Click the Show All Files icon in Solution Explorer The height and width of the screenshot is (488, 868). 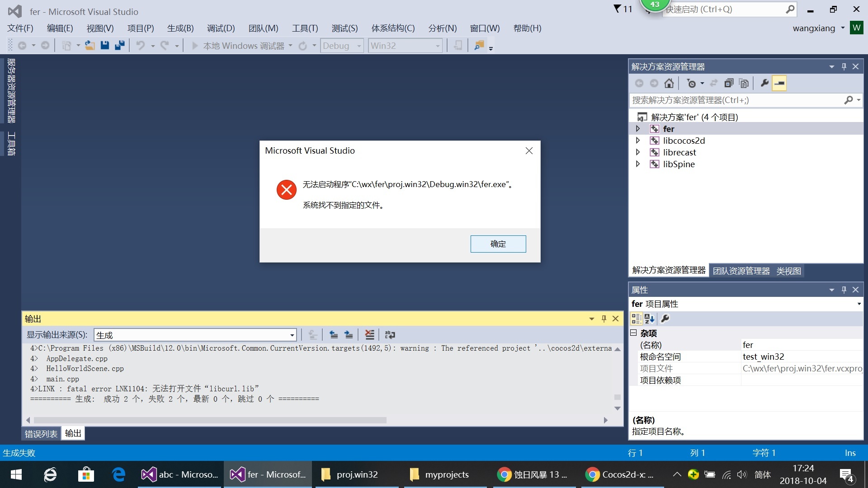744,83
